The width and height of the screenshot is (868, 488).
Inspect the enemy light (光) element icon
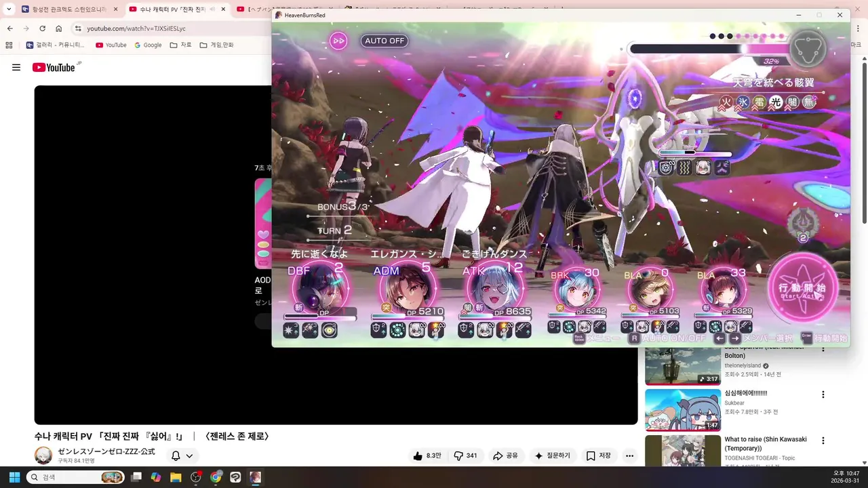(x=776, y=103)
